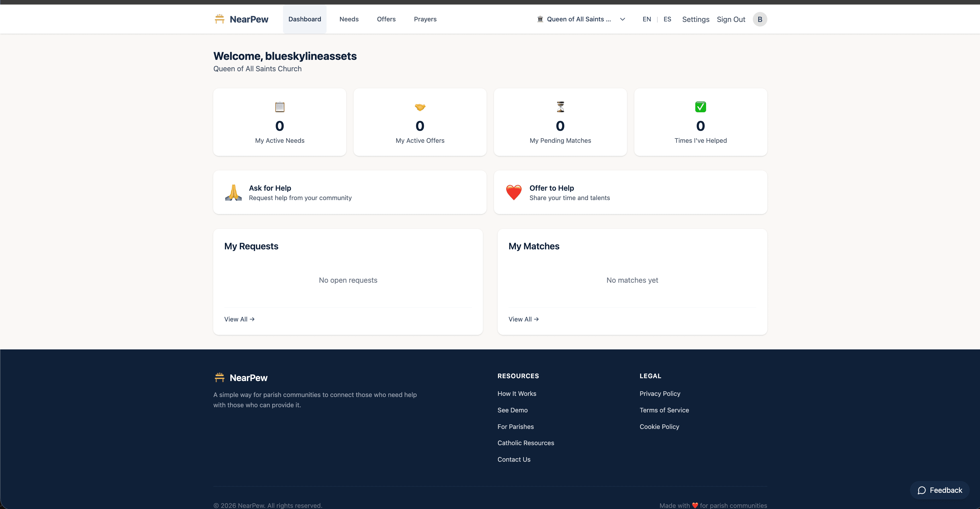
Task: Open the Prayers section
Action: click(x=425, y=19)
